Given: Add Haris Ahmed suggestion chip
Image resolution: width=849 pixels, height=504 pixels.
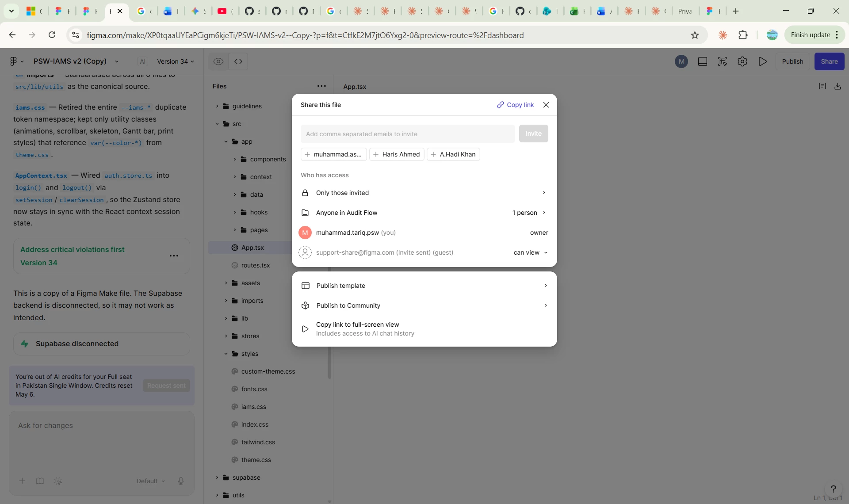Looking at the screenshot, I should [397, 154].
